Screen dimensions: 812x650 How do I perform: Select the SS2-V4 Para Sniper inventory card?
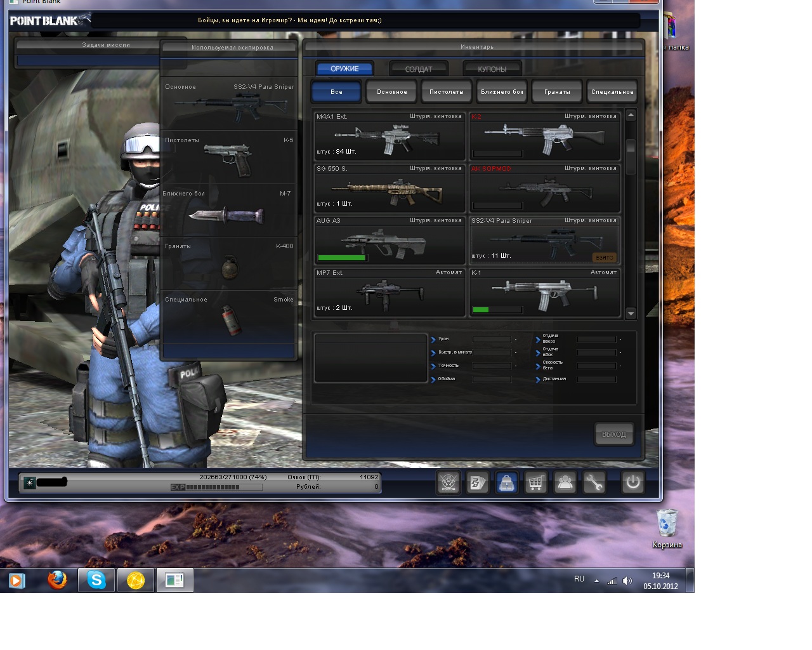pyautogui.click(x=544, y=239)
